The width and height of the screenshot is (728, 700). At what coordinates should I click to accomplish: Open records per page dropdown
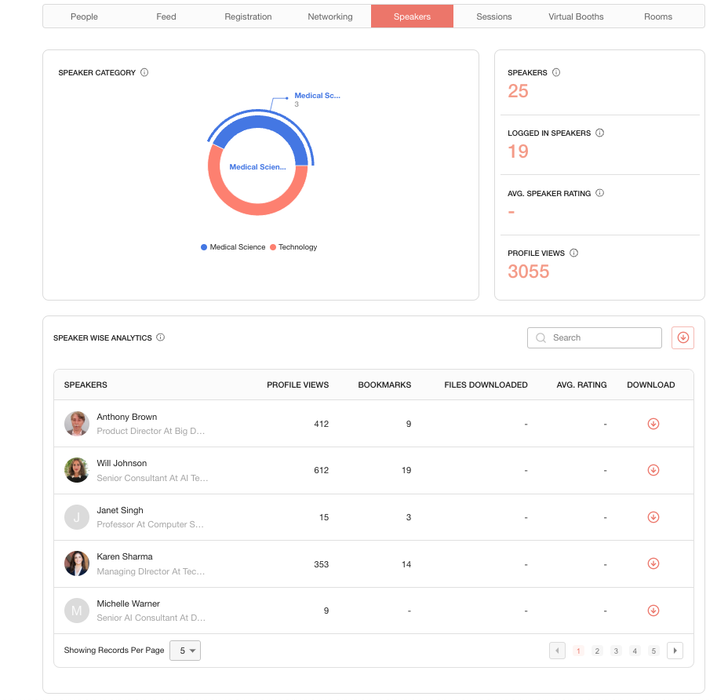click(185, 651)
